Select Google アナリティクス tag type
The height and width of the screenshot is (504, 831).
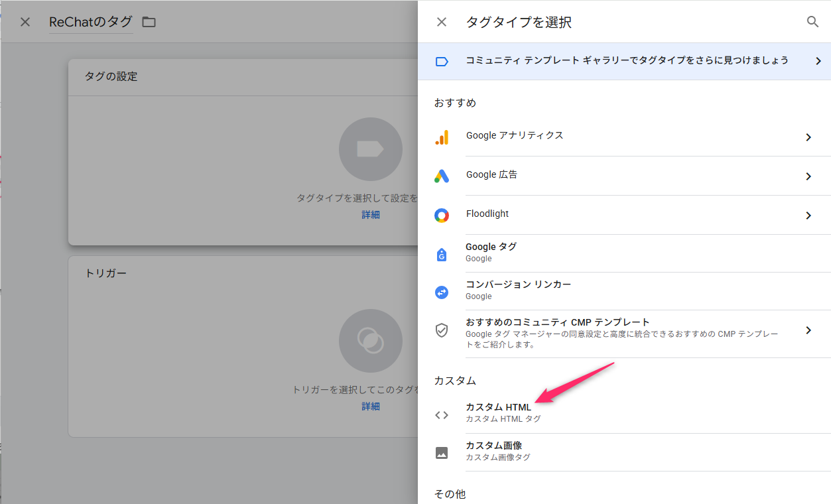tap(624, 137)
